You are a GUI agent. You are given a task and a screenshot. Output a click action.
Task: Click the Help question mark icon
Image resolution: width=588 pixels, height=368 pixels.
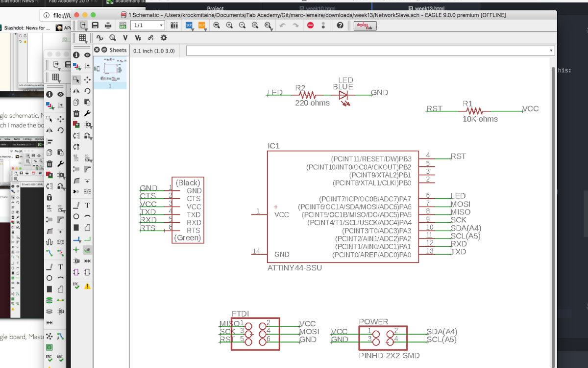tap(340, 25)
